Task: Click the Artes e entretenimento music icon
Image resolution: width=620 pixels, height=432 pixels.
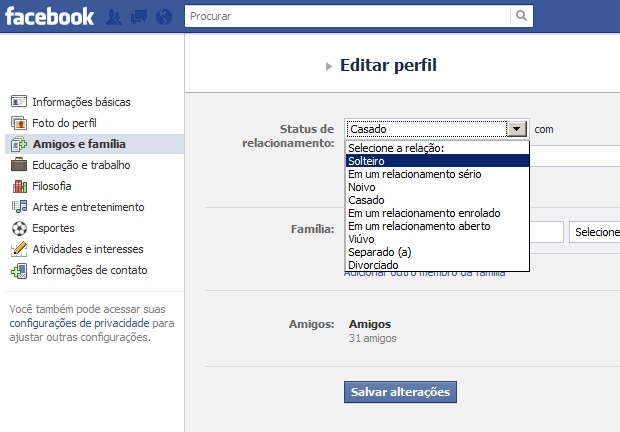Action: point(19,207)
